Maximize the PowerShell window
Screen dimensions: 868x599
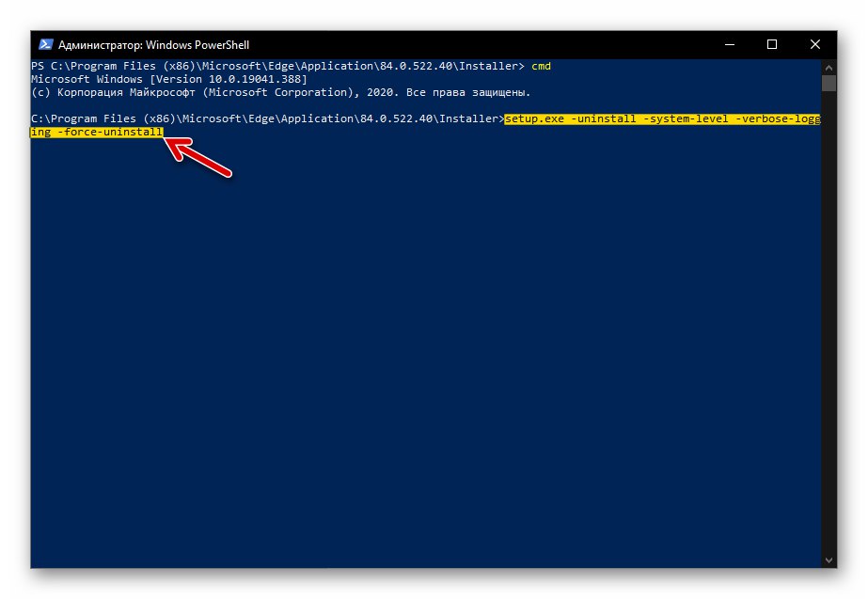[772, 44]
